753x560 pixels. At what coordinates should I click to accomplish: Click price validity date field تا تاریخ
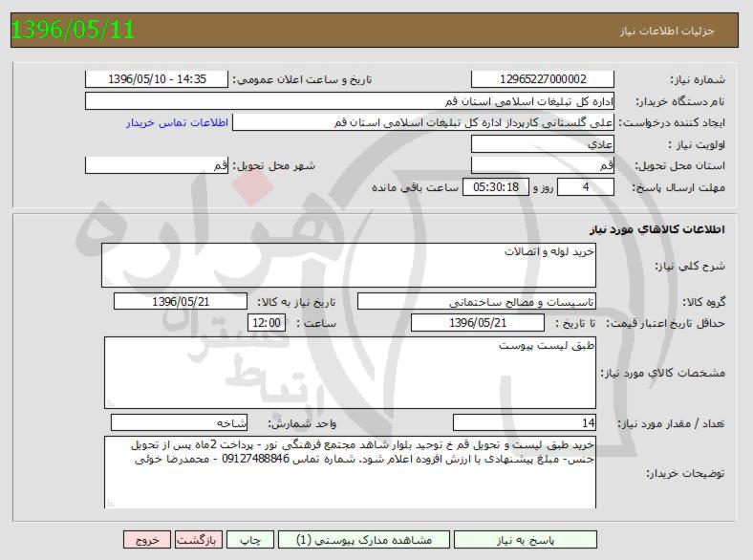tap(478, 323)
